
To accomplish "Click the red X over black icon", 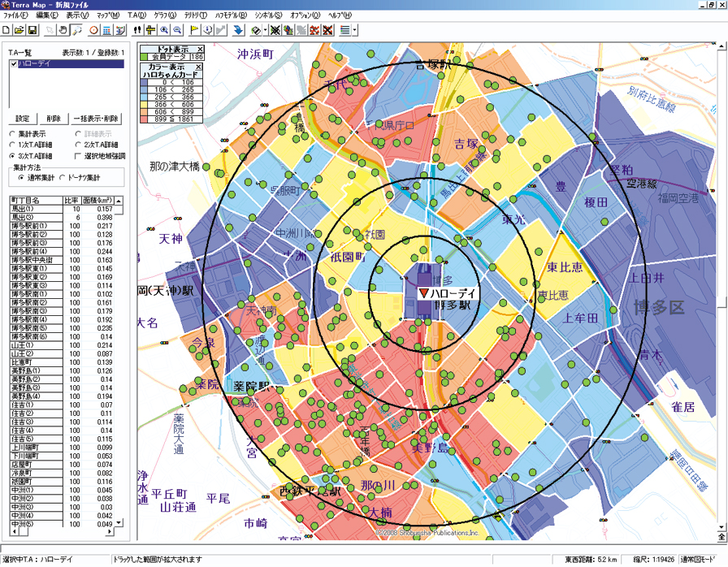I will pos(327,30).
